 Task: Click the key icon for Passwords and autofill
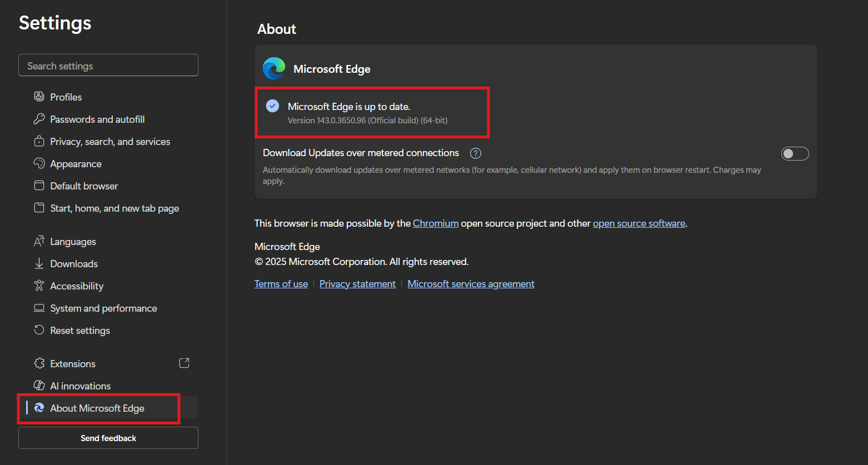[39, 119]
